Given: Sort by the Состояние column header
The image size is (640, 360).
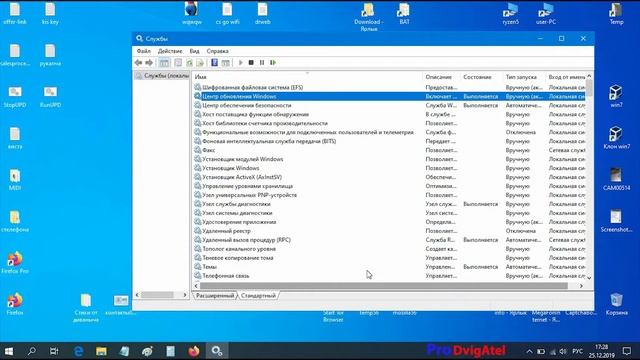Looking at the screenshot, I should click(x=482, y=77).
